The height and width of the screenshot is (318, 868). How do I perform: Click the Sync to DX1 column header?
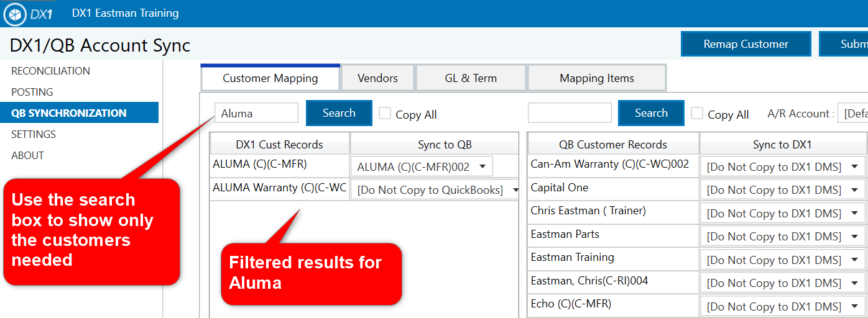(x=782, y=144)
